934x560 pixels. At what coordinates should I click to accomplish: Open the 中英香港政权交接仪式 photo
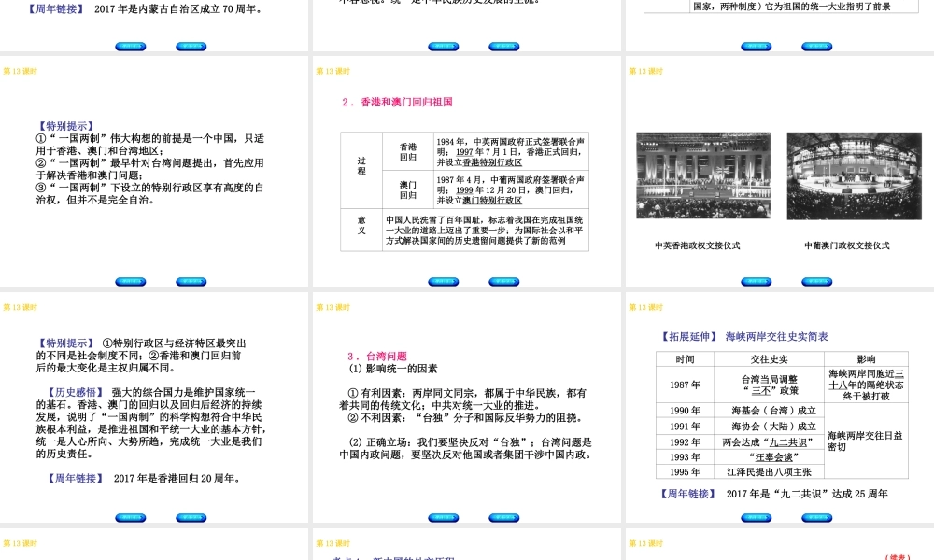click(703, 175)
